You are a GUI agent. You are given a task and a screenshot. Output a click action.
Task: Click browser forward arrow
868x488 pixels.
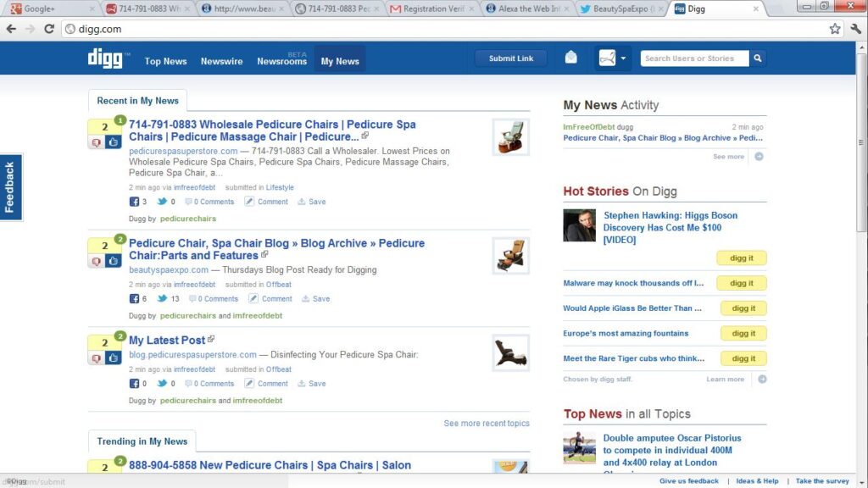click(30, 29)
